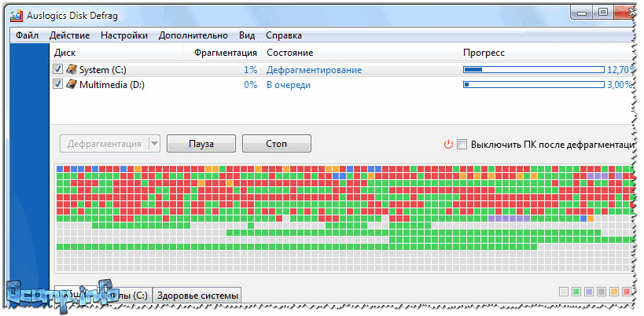This screenshot has height=316, width=644.
Task: Select the System (C:) row label
Action: [103, 70]
